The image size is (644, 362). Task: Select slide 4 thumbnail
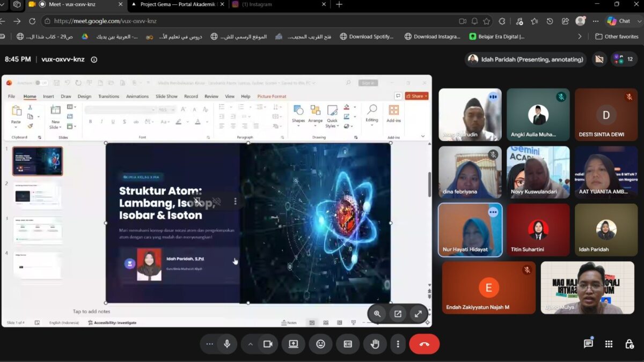coord(38,265)
